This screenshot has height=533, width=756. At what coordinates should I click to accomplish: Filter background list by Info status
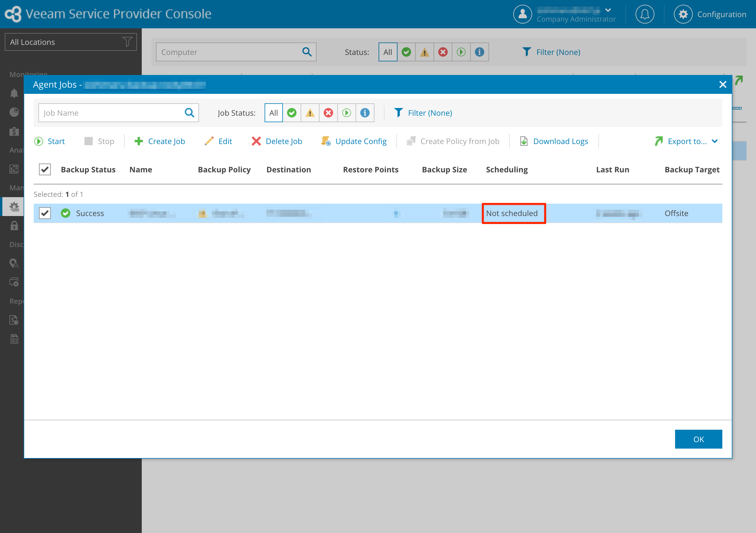tap(479, 52)
